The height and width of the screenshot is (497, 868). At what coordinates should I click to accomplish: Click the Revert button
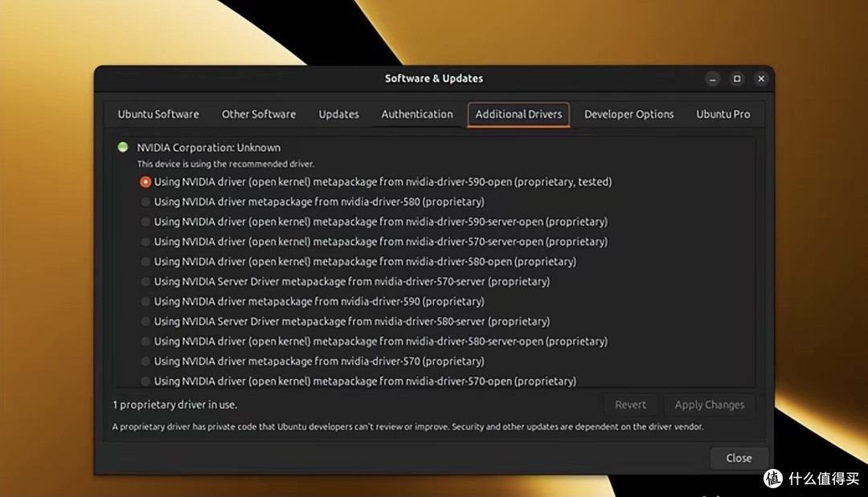coord(631,405)
